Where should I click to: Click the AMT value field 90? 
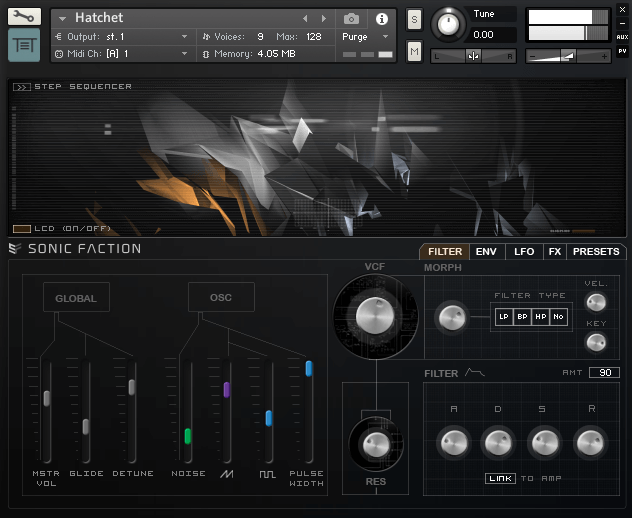point(604,372)
